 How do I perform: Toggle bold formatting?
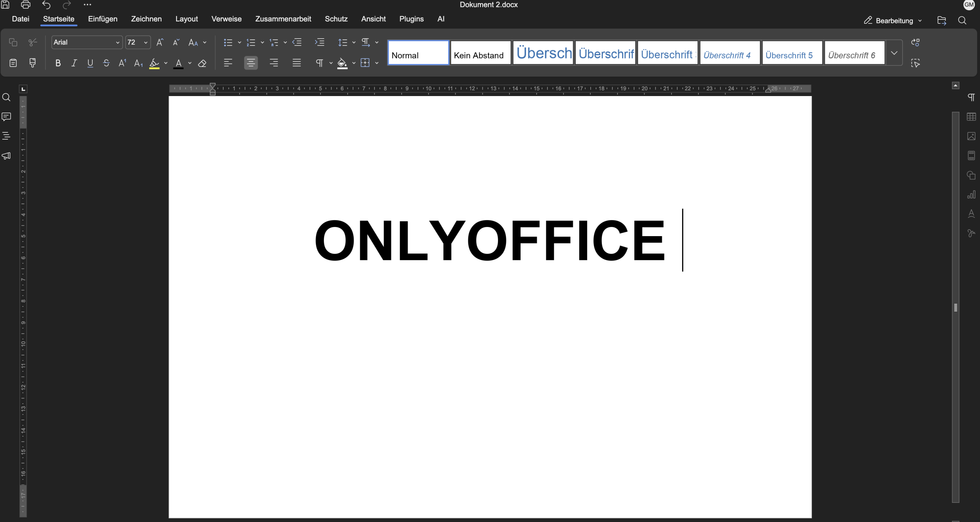58,63
